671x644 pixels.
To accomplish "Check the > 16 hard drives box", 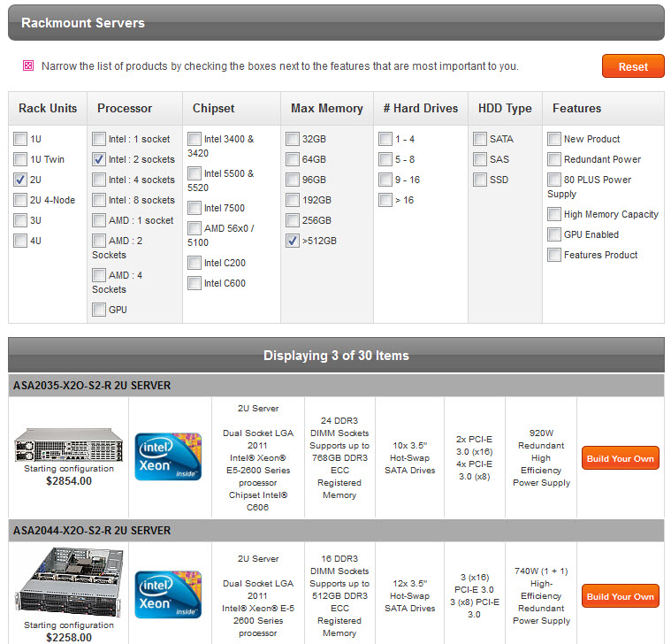I will click(385, 200).
